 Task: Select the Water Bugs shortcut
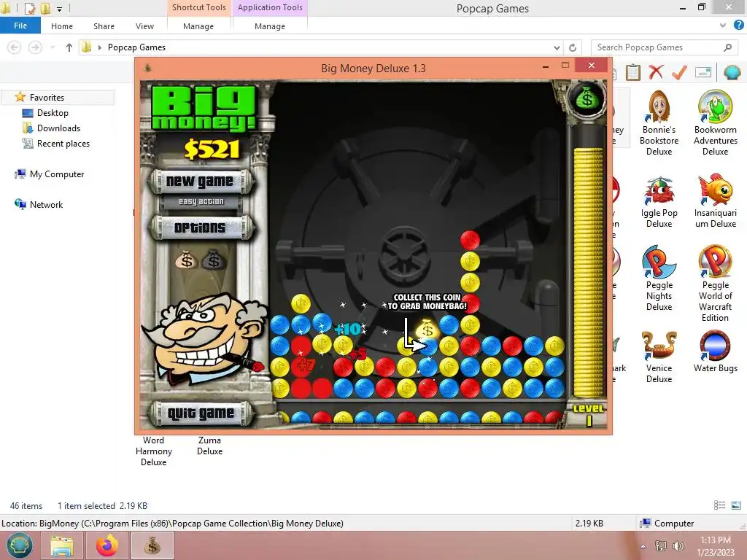[715, 352]
